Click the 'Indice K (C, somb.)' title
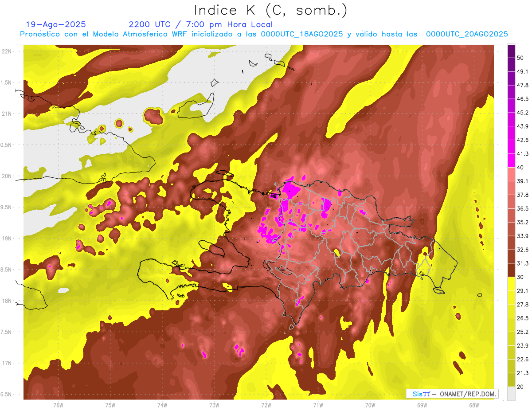Image resolution: width=532 pixels, height=411 pixels. 271,10
